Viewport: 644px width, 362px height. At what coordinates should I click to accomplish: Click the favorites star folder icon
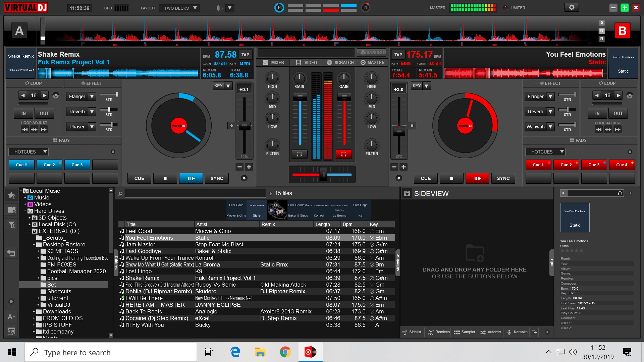(11, 195)
